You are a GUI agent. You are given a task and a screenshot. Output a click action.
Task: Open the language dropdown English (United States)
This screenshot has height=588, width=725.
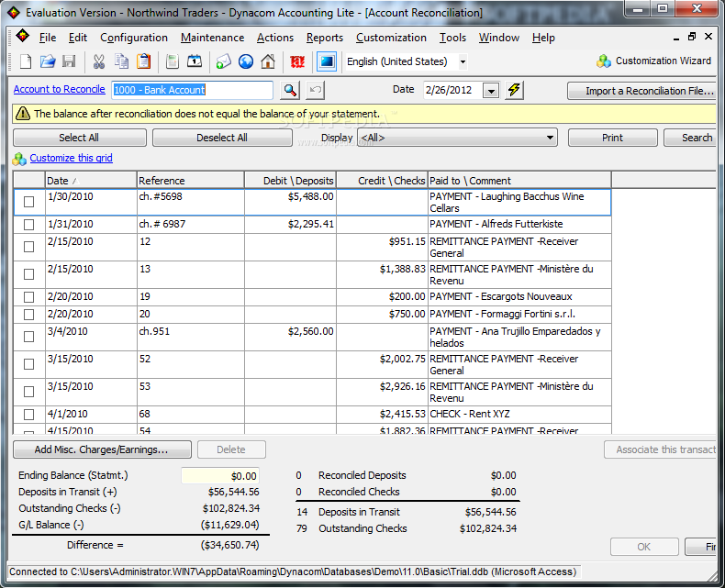[463, 61]
